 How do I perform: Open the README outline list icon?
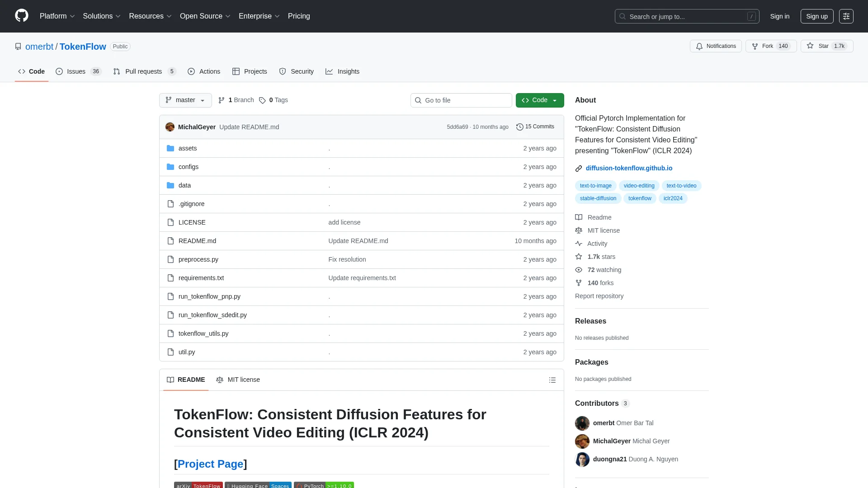pyautogui.click(x=552, y=380)
